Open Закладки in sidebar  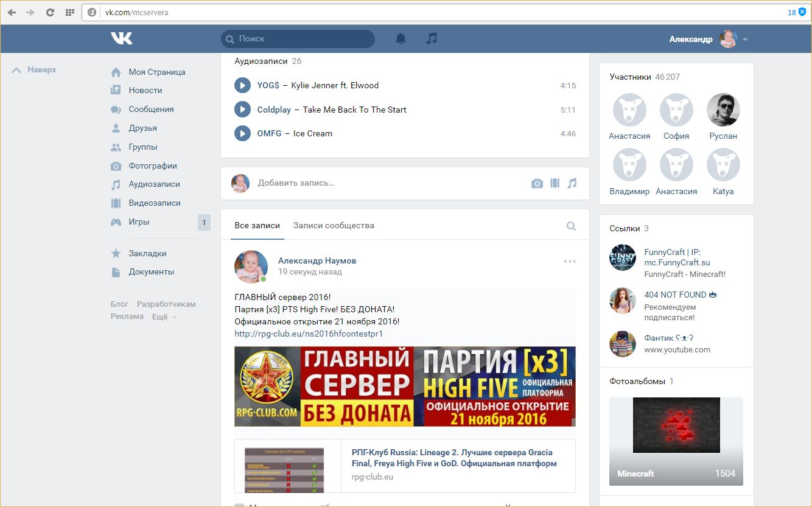[x=147, y=253]
